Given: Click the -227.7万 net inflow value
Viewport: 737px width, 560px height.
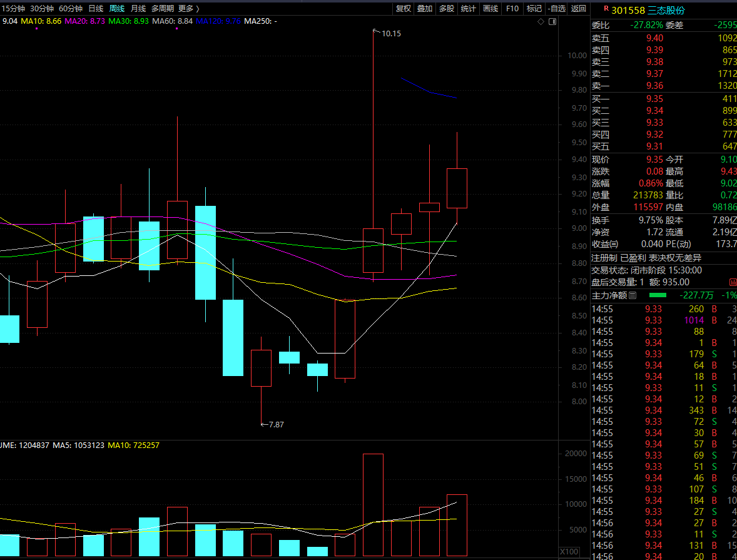Looking at the screenshot, I should tap(696, 295).
